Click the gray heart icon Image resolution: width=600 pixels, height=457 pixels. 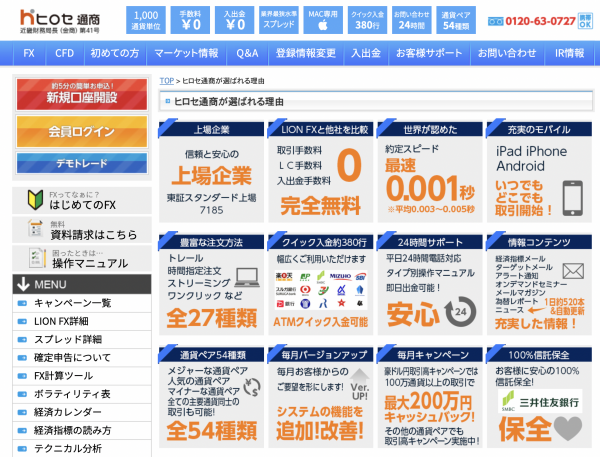pos(568,428)
